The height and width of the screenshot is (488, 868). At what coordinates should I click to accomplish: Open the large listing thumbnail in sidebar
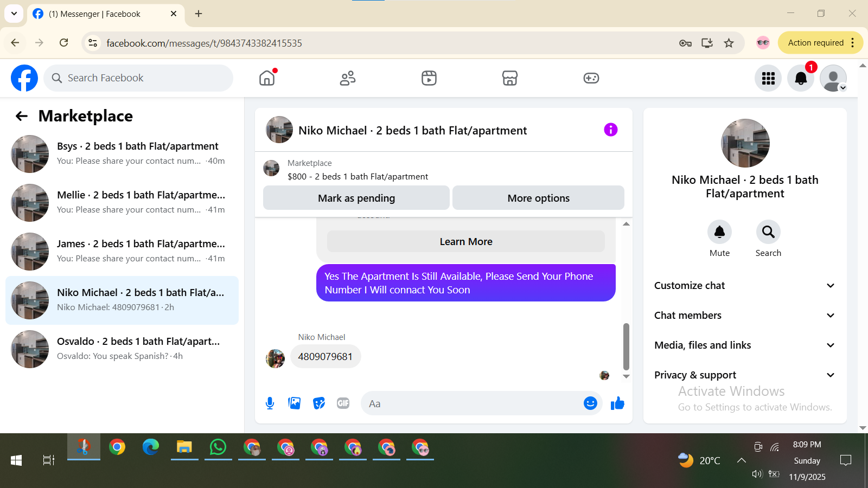[x=745, y=143]
